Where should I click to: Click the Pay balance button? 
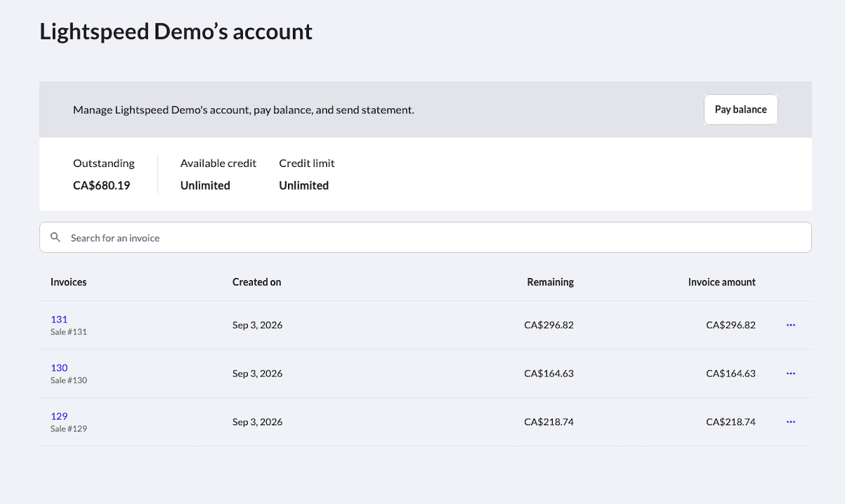click(x=741, y=110)
